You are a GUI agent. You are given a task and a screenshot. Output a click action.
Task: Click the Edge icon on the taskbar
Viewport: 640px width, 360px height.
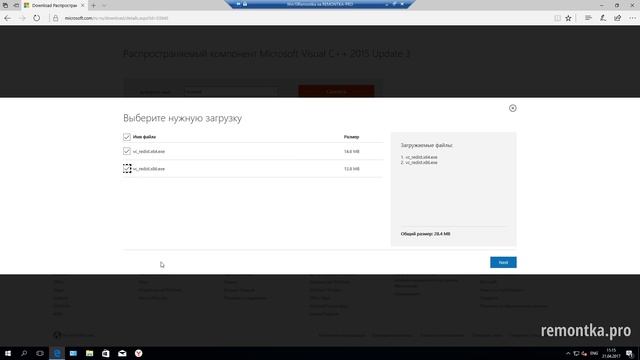(x=57, y=353)
